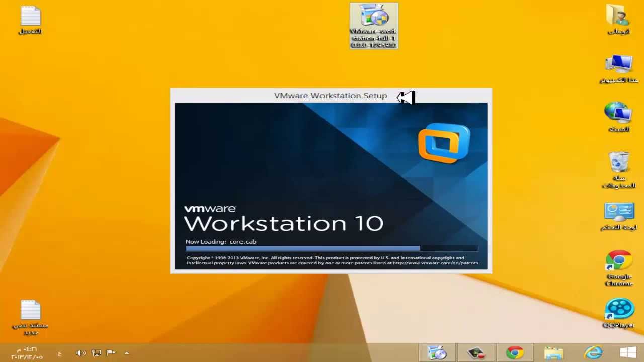Open the Control Panel (لوحة التحكم) desktop icon
This screenshot has width=644, height=362.
(619, 217)
